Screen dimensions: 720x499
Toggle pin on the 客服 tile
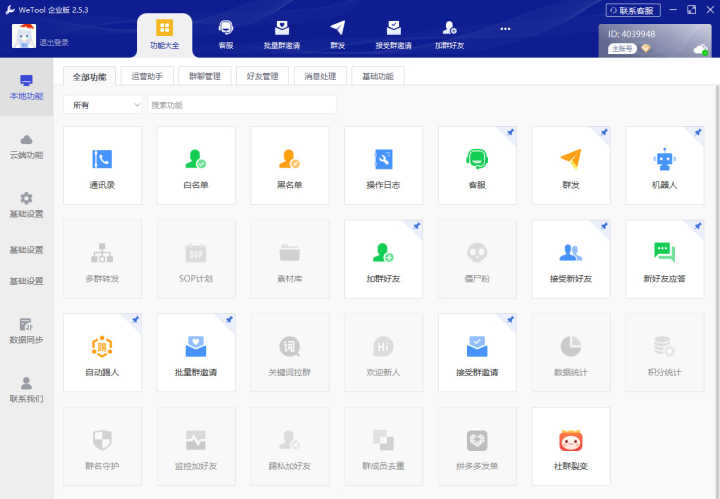coord(510,133)
